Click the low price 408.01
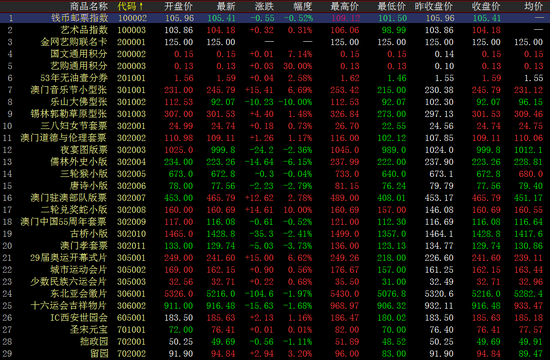 pos(392,198)
